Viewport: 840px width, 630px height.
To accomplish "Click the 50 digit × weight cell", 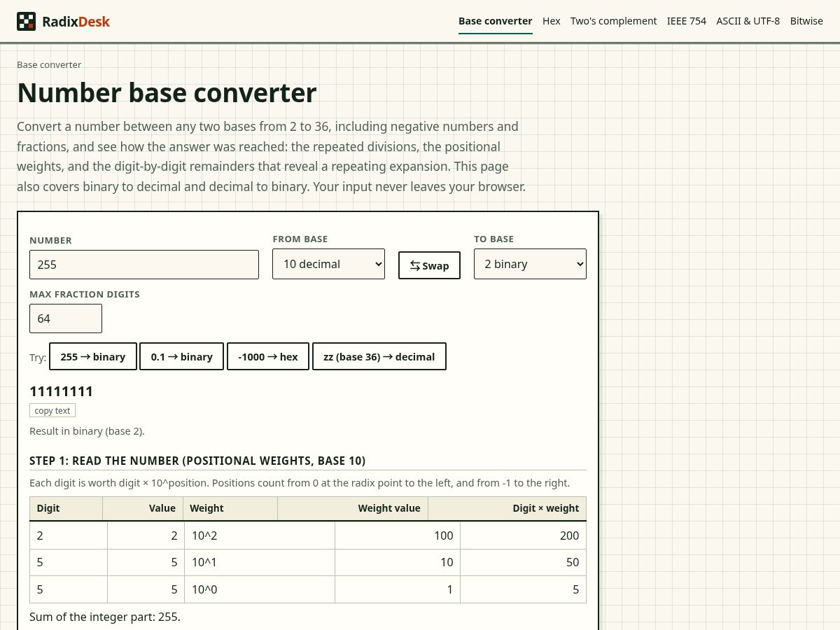I will (x=523, y=562).
